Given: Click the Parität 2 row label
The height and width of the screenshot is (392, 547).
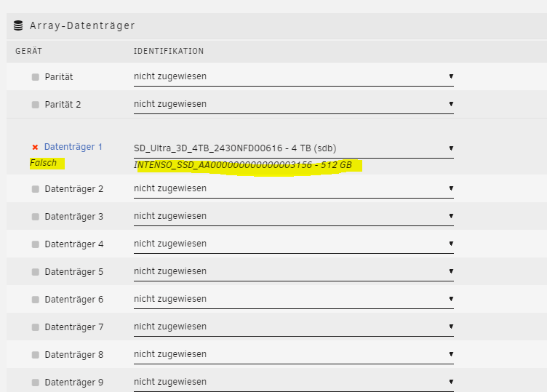Looking at the screenshot, I should [63, 105].
